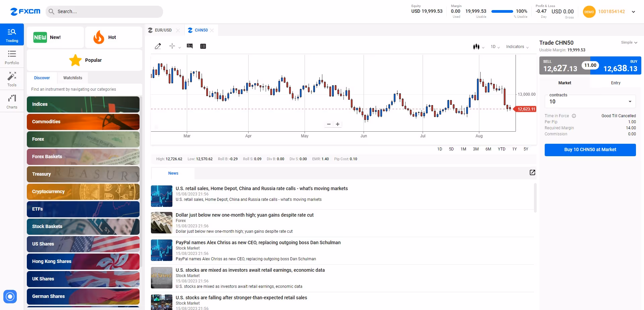Click the Hot instruments tile
Screen dimensions: 644x310
click(114, 37)
